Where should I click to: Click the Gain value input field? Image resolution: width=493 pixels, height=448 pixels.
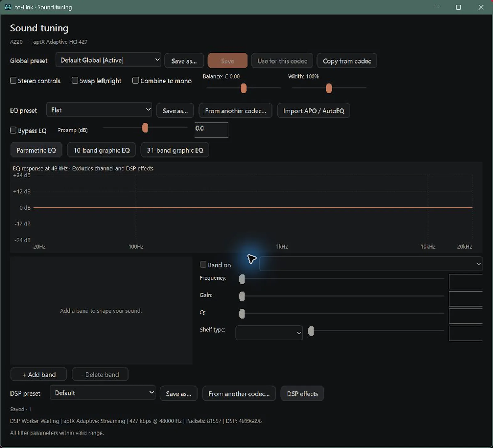point(466,299)
